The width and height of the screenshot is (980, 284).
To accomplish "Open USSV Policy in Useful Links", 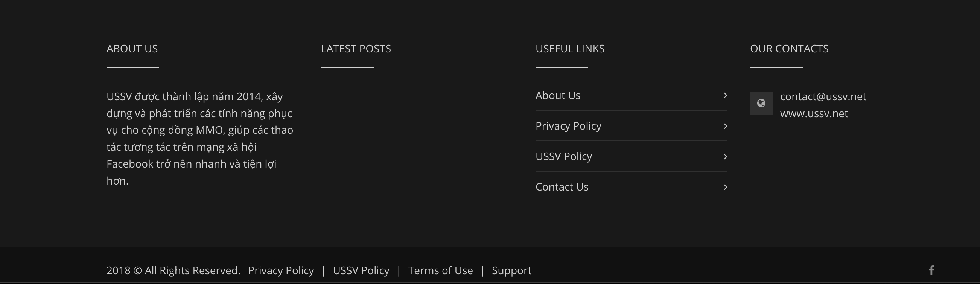I will (x=563, y=156).
